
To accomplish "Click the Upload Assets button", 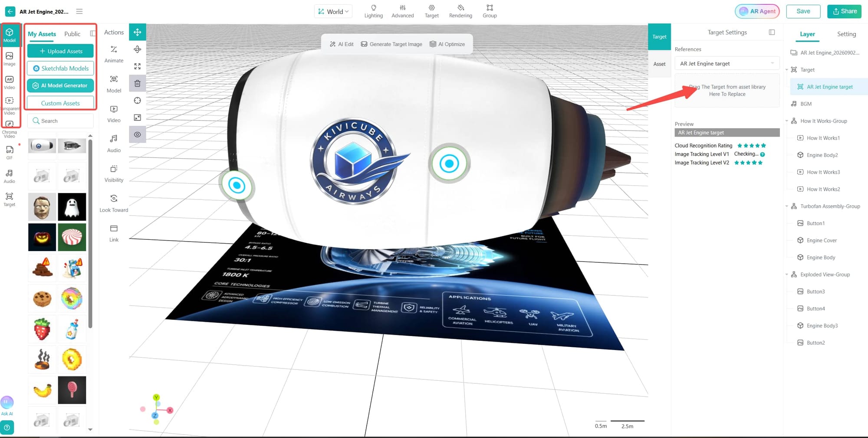I will (x=60, y=51).
